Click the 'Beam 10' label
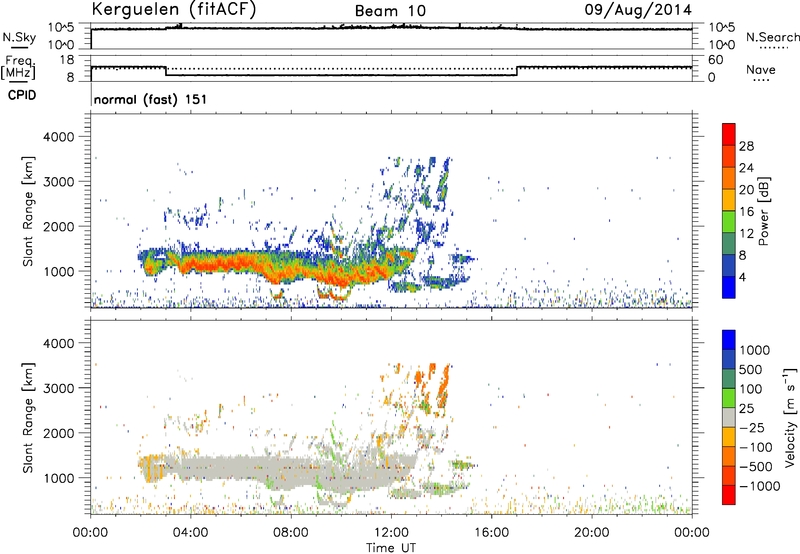This screenshot has width=800, height=554. click(390, 11)
